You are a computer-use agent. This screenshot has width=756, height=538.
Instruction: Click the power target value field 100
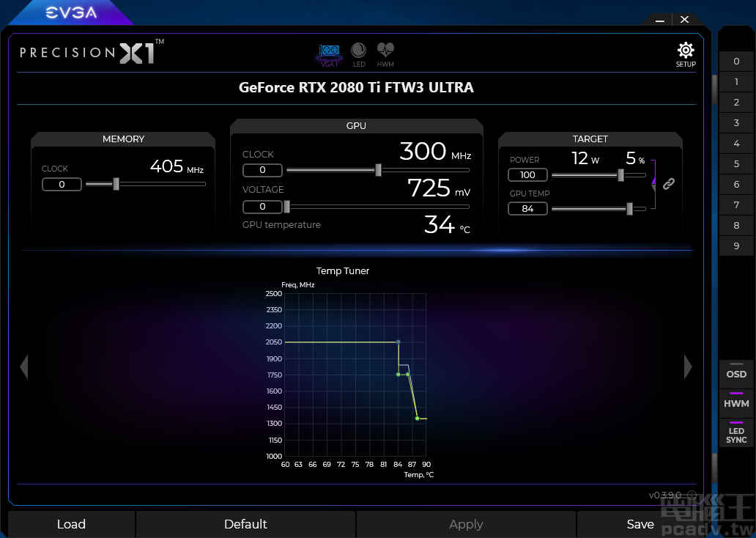point(527,174)
